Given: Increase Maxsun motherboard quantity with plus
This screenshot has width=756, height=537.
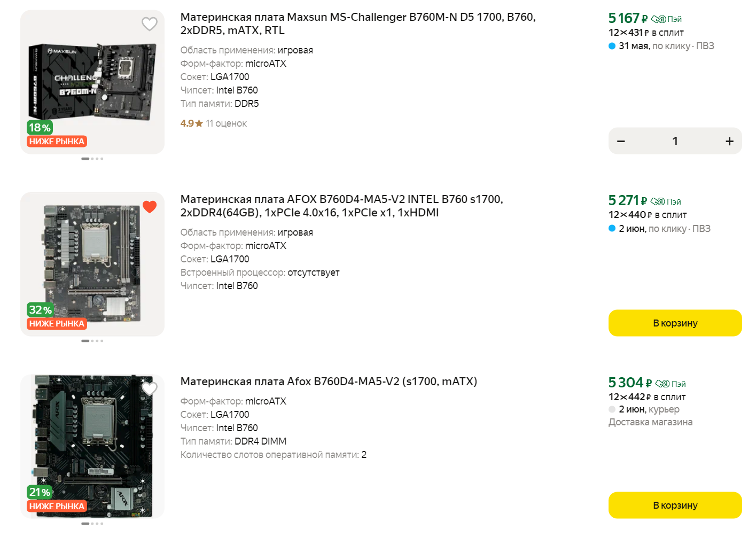Looking at the screenshot, I should pyautogui.click(x=729, y=141).
